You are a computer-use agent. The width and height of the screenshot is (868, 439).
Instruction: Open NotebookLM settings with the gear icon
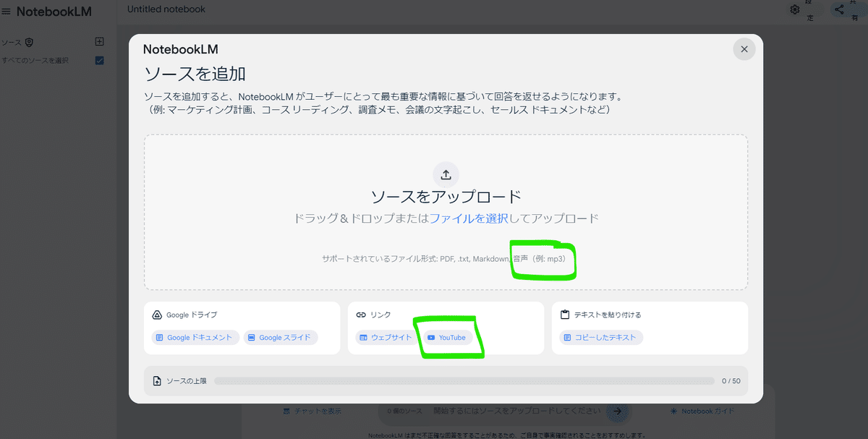point(795,9)
